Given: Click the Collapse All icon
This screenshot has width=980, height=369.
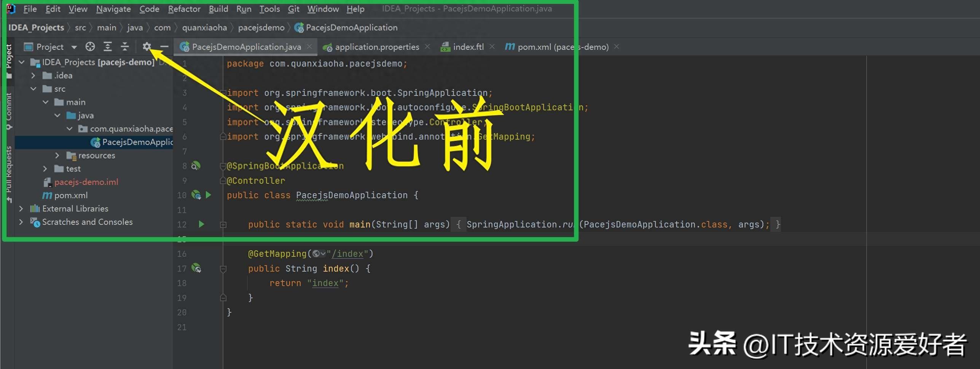Looking at the screenshot, I should pyautogui.click(x=125, y=47).
